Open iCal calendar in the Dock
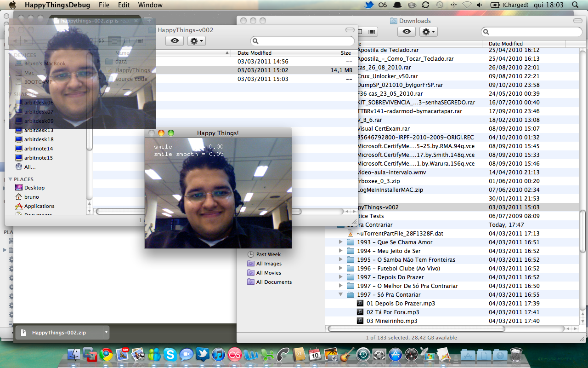Image resolution: width=588 pixels, height=368 pixels. (315, 354)
